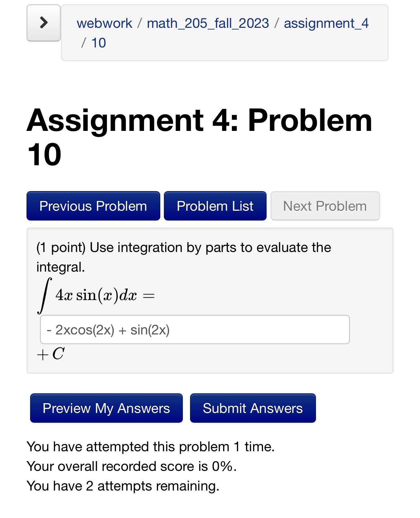Open the assignment_4 breadcrumb link
420x518 pixels.
pyautogui.click(x=326, y=23)
